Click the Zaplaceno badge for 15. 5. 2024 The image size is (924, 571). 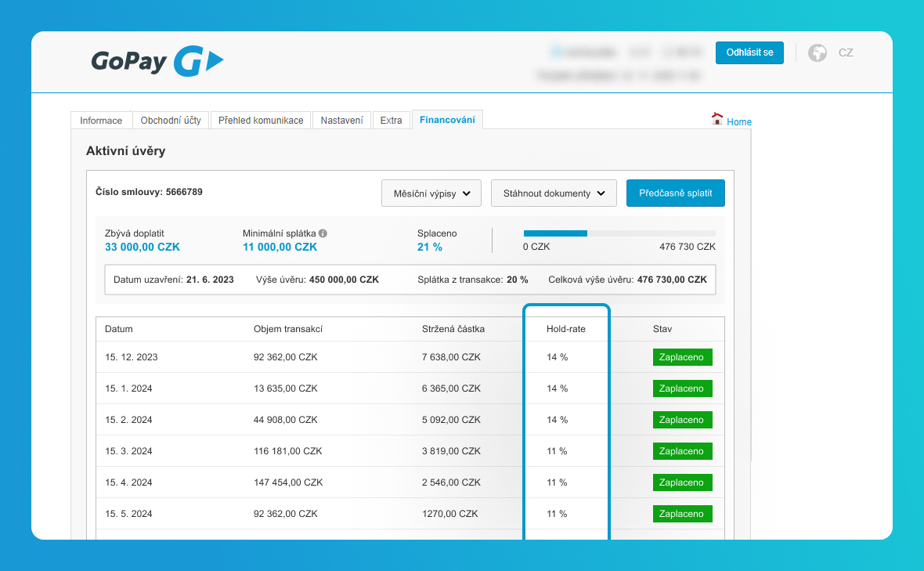tap(682, 513)
